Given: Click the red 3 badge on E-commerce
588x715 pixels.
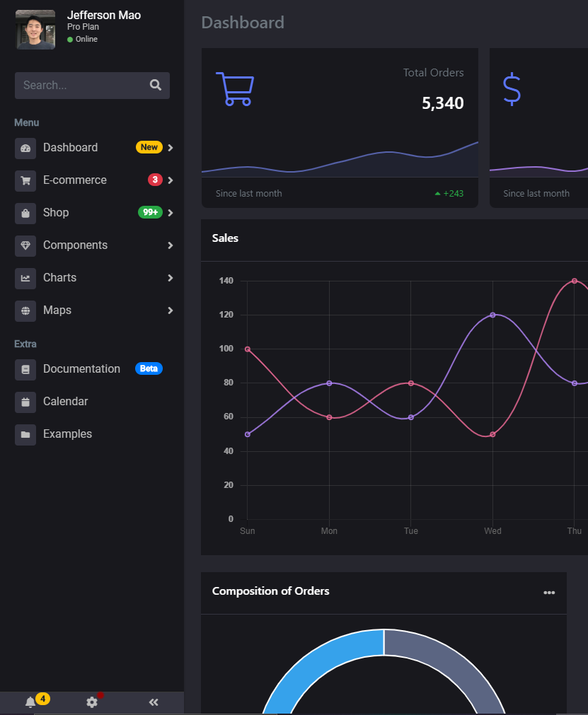Looking at the screenshot, I should tap(155, 180).
